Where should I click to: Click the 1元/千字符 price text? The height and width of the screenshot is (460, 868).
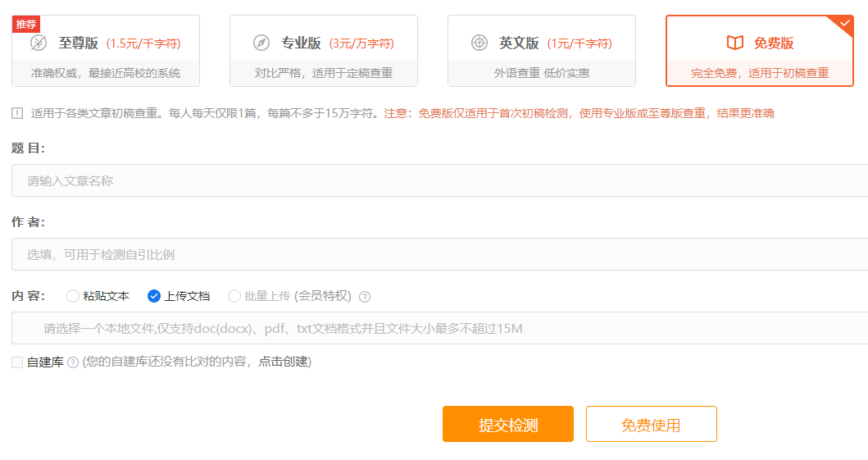coord(579,43)
